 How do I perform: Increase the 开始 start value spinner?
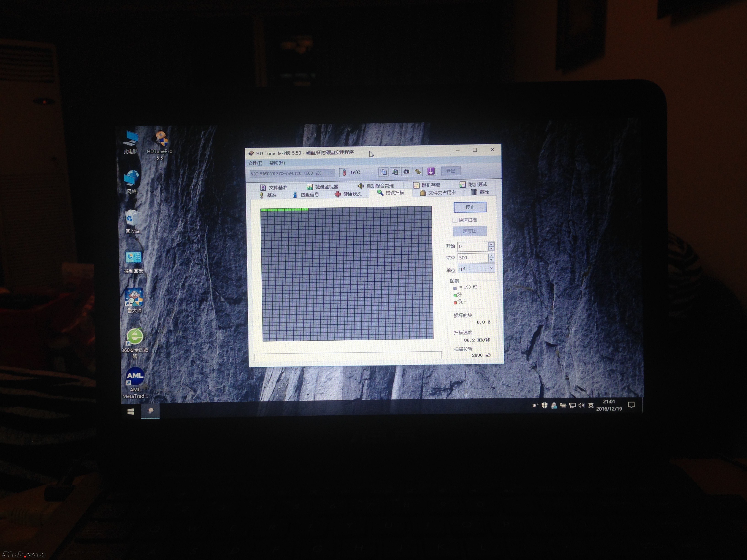(491, 244)
